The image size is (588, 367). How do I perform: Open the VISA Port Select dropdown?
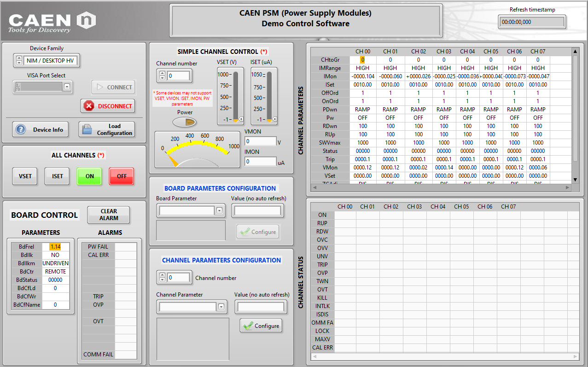(x=67, y=87)
